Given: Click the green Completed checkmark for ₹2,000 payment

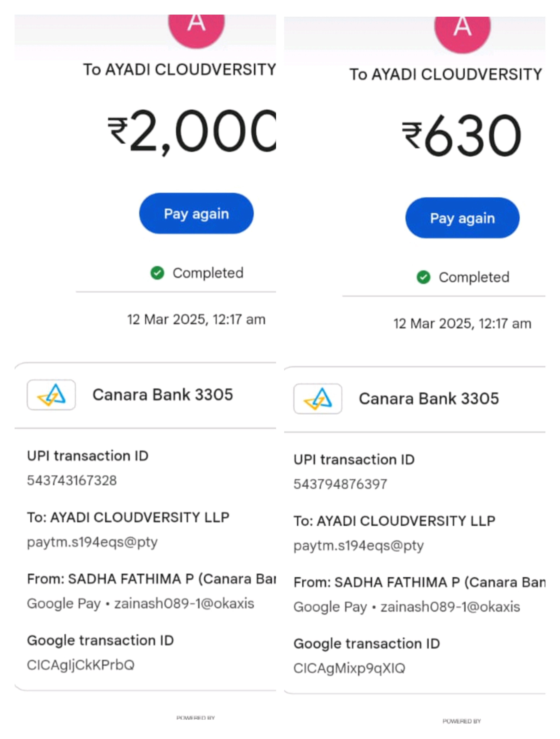Looking at the screenshot, I should click(x=157, y=273).
